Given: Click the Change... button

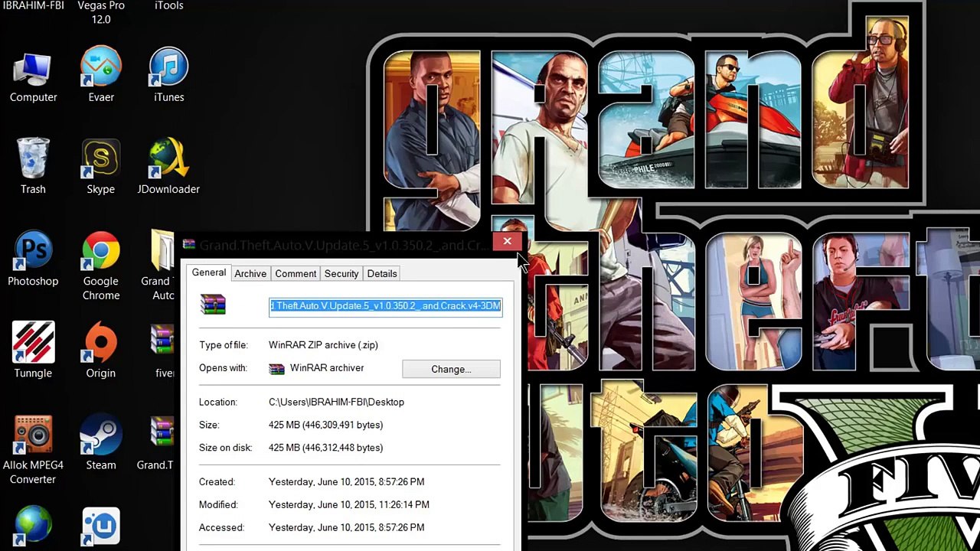Looking at the screenshot, I should 451,369.
